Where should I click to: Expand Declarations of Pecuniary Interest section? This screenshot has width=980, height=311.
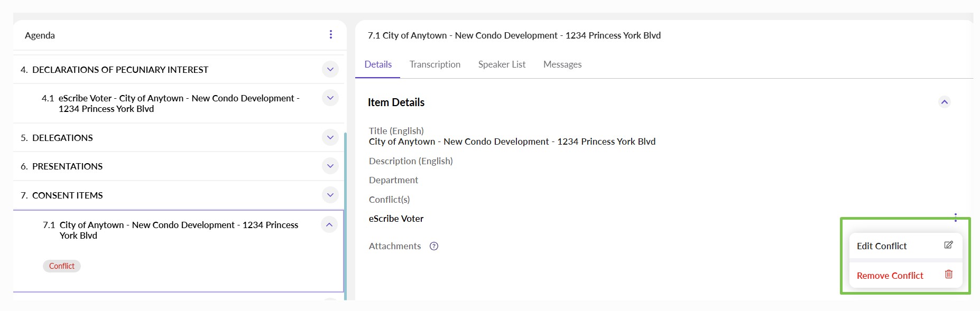click(x=330, y=69)
